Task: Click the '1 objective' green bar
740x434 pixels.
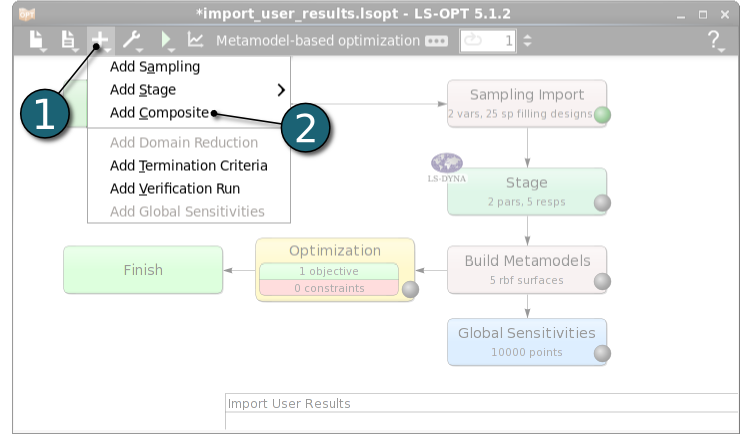Action: (329, 271)
